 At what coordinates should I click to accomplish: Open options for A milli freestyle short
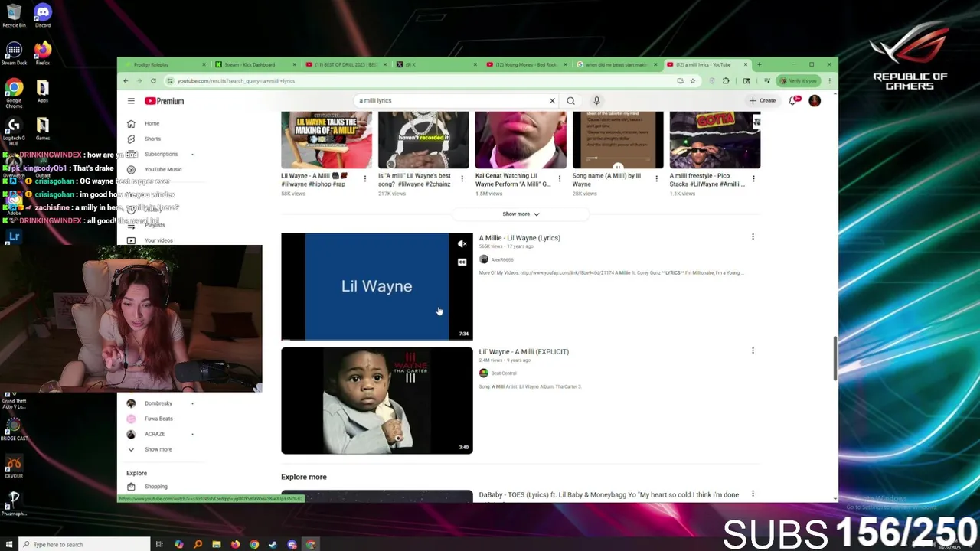(753, 179)
